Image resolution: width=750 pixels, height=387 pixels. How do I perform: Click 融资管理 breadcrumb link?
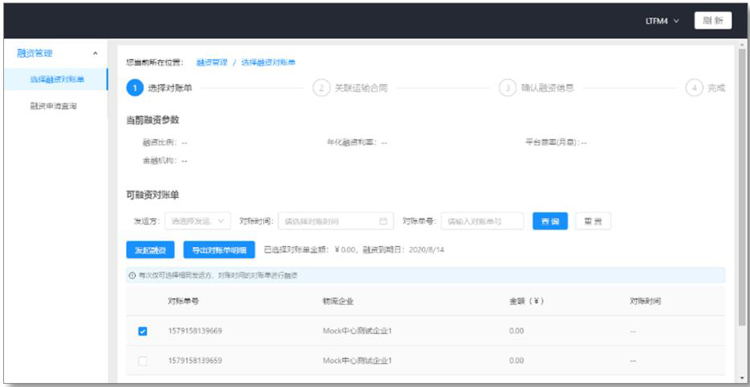pyautogui.click(x=212, y=62)
